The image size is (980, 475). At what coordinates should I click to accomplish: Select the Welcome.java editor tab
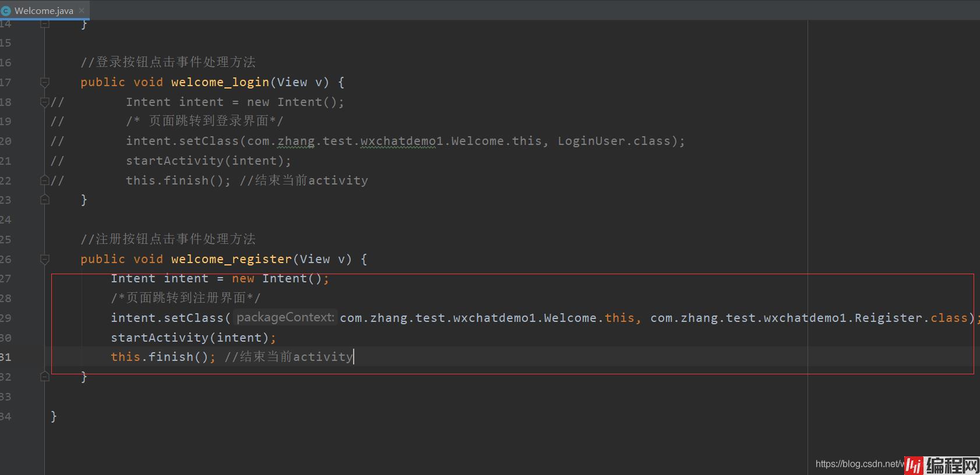[x=45, y=10]
